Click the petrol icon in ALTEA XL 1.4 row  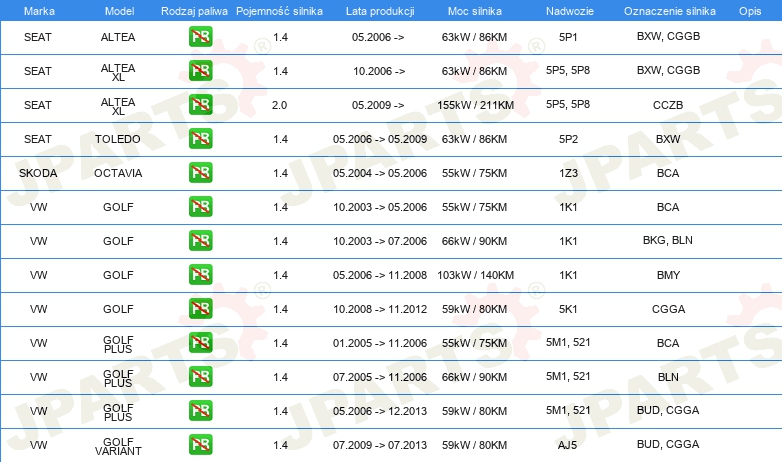tap(200, 71)
